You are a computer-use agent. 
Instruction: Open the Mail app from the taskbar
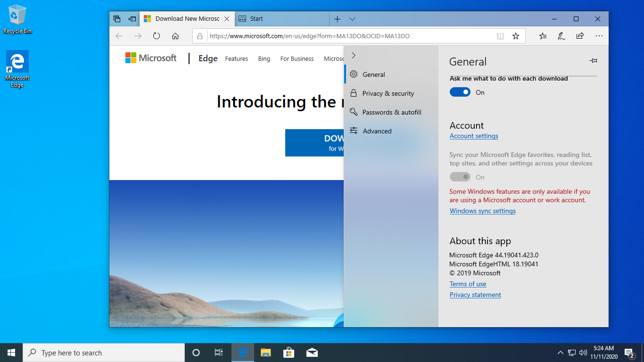312,353
